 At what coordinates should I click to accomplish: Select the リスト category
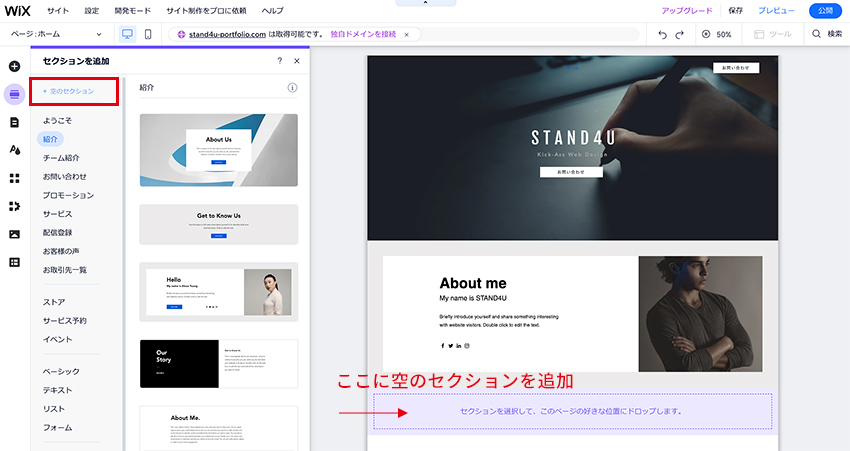pyautogui.click(x=54, y=409)
